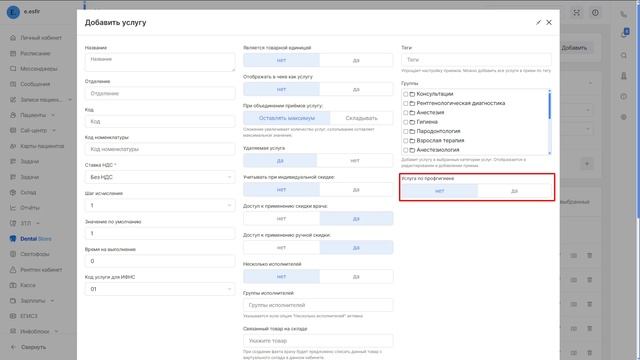Viewport: 640px width, 360px height.
Task: Click the fullscreen icon in top bar
Action: (576, 13)
